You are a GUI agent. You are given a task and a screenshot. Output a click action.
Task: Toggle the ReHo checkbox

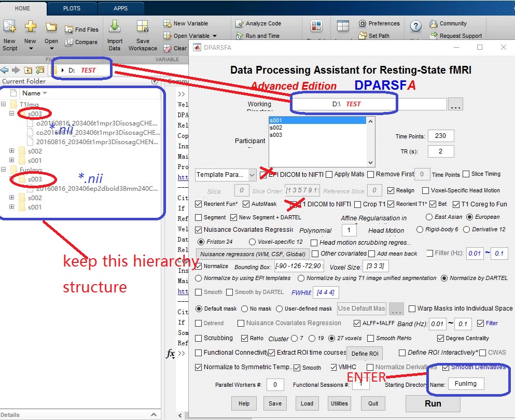[x=244, y=338]
